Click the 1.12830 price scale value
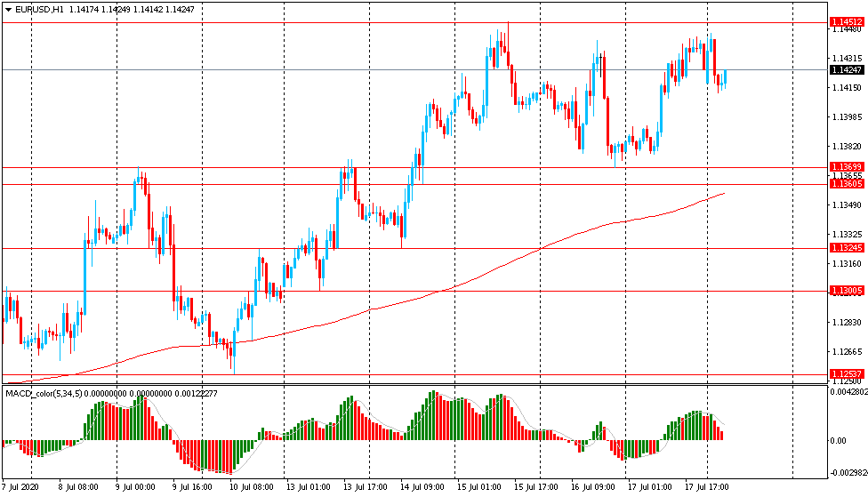This screenshot has width=868, height=497. pyautogui.click(x=847, y=322)
